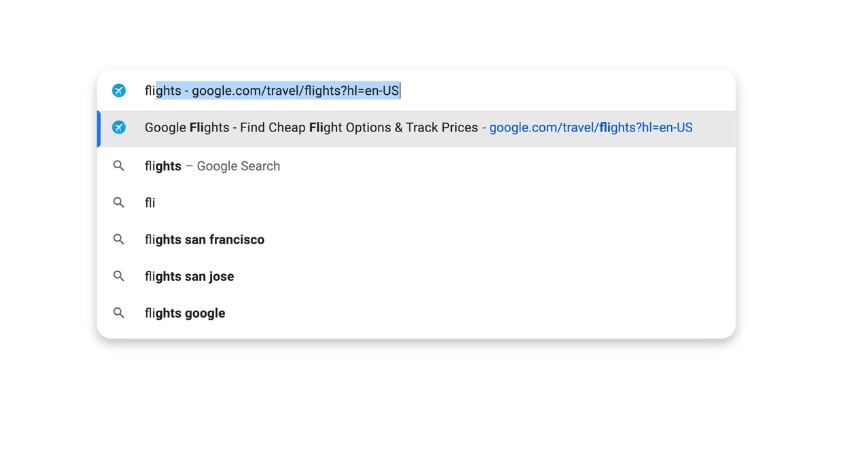Click the highlighted autocomplete text in the address bar

[280, 91]
